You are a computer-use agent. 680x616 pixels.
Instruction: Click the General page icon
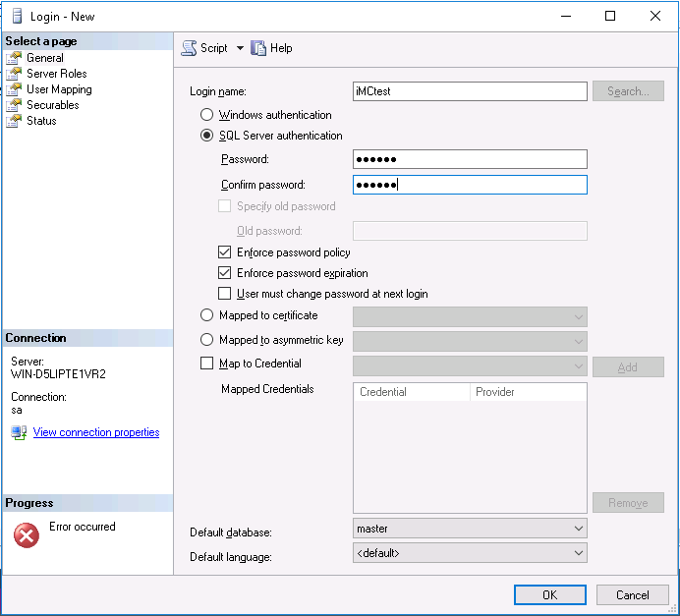14,58
